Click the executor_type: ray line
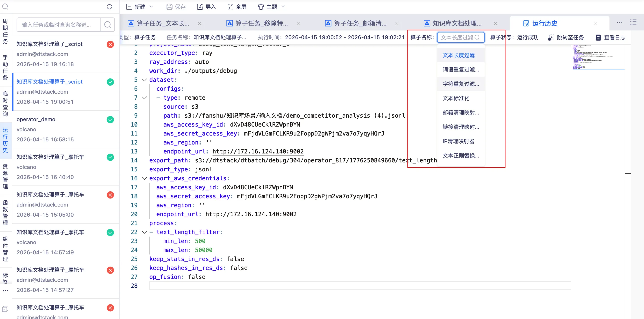This screenshot has width=644, height=319. tap(181, 53)
